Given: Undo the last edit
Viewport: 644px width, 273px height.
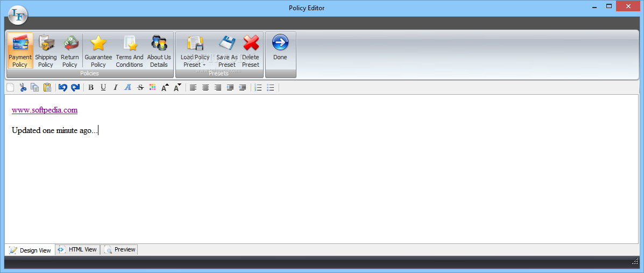Looking at the screenshot, I should click(x=62, y=87).
